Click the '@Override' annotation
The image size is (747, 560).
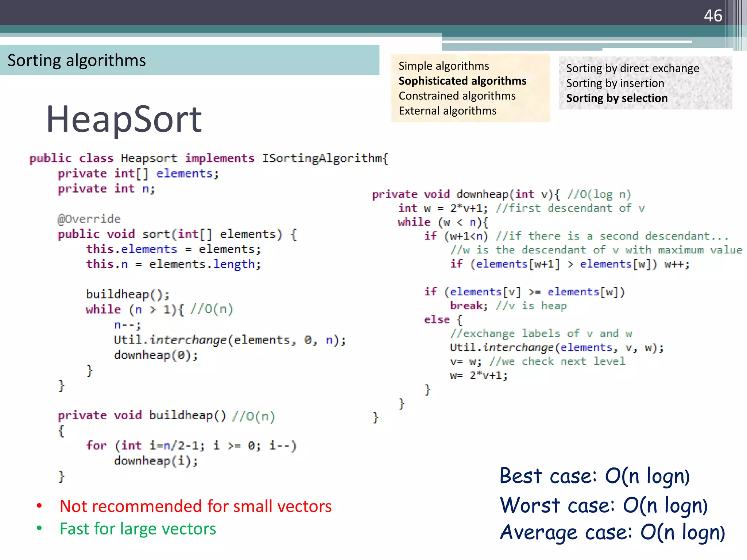(x=89, y=219)
